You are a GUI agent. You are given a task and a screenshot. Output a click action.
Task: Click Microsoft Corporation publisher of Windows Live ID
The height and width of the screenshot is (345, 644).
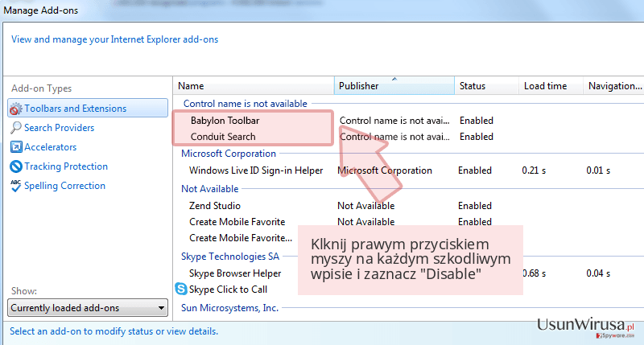(x=385, y=170)
